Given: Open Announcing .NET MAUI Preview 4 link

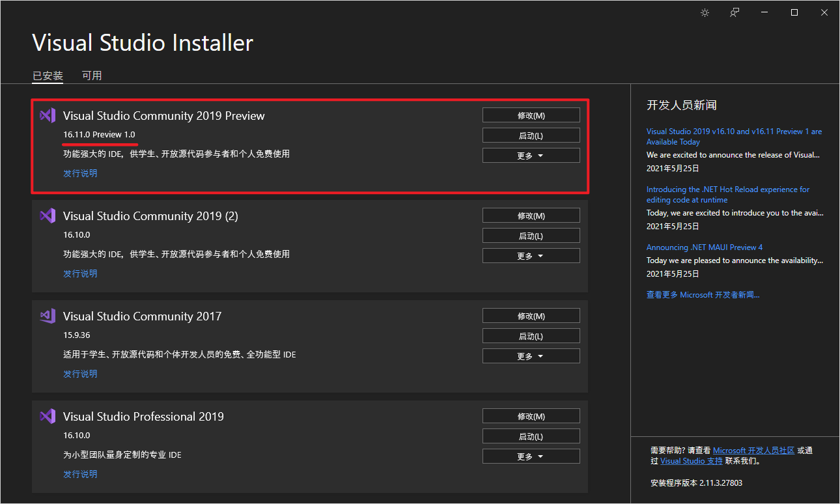Looking at the screenshot, I should [705, 247].
